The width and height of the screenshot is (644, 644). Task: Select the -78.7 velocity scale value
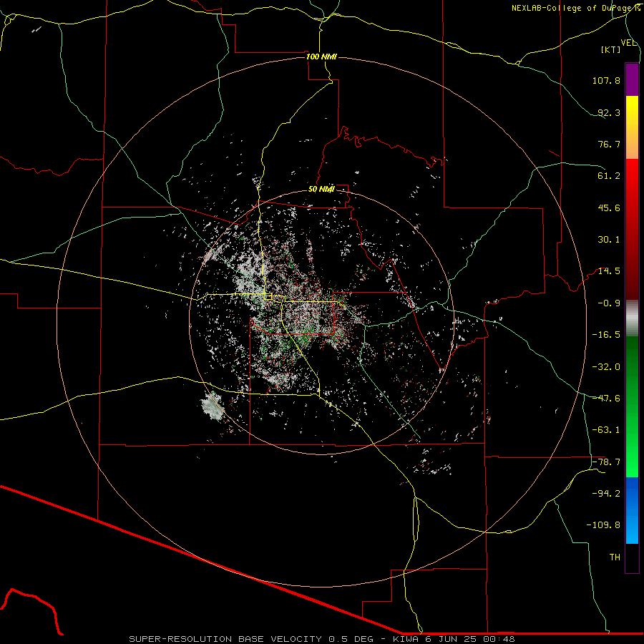[606, 462]
